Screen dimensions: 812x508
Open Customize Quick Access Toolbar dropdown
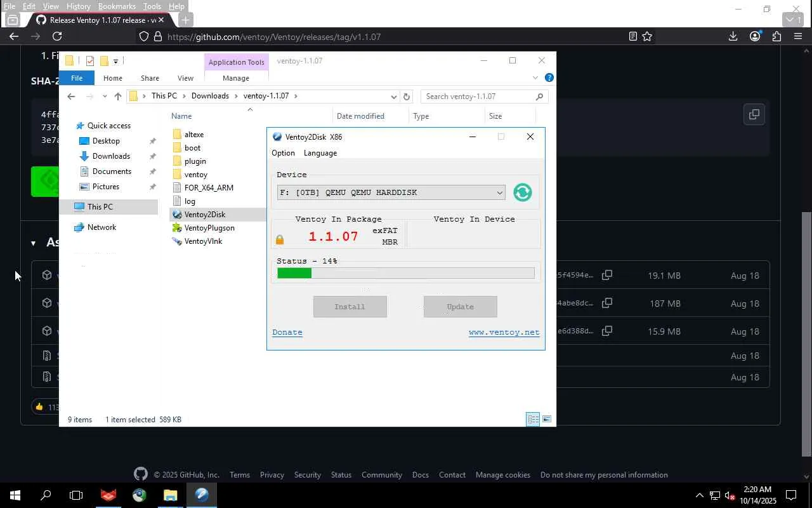click(x=115, y=61)
